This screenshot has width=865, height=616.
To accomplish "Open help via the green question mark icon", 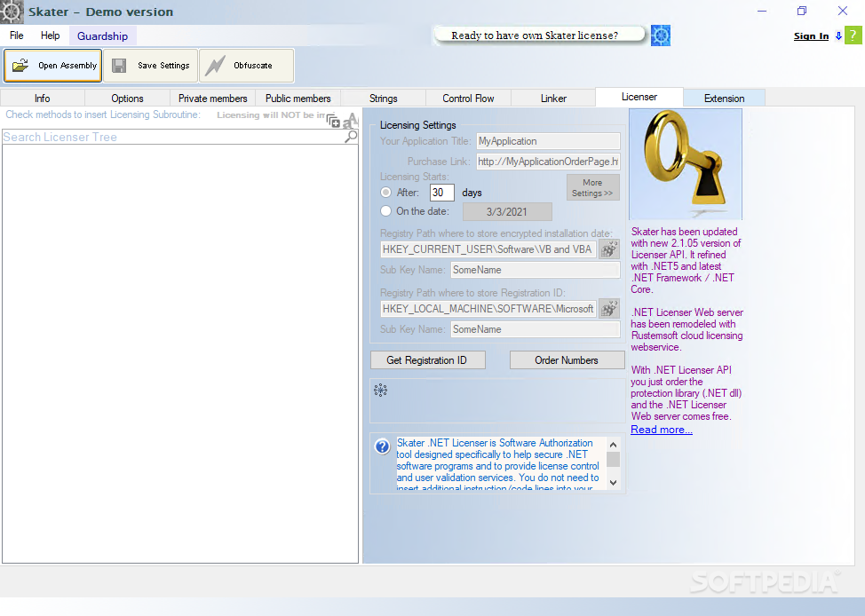I will [x=853, y=36].
